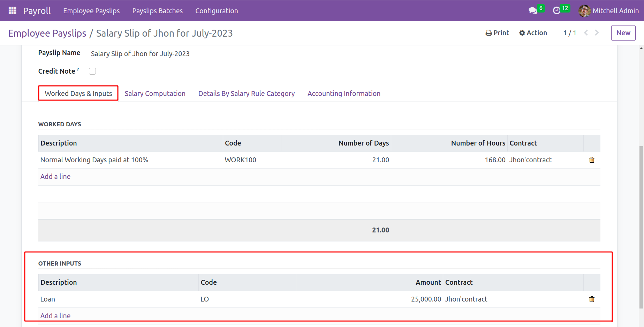The height and width of the screenshot is (327, 644).
Task: Open the Accounting Information tab
Action: tap(344, 94)
